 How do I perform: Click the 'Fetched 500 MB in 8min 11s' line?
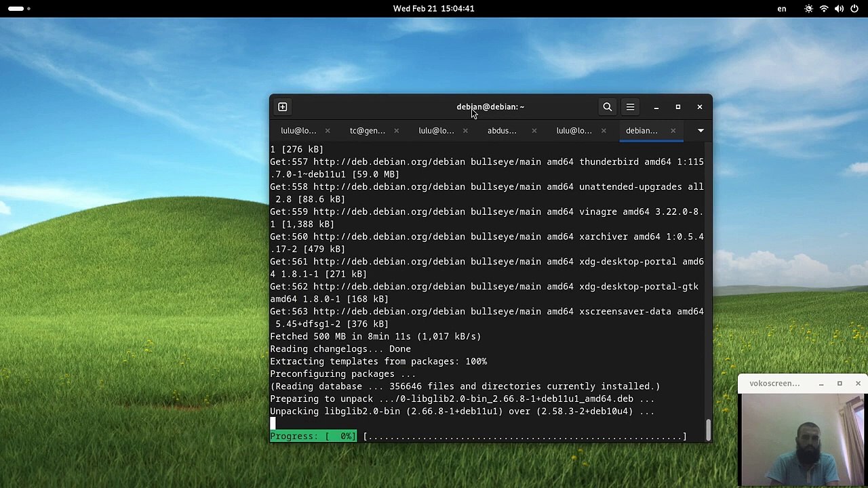(x=376, y=336)
